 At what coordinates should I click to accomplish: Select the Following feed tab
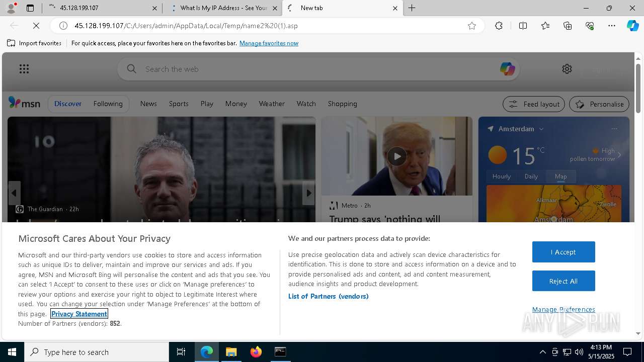point(108,104)
